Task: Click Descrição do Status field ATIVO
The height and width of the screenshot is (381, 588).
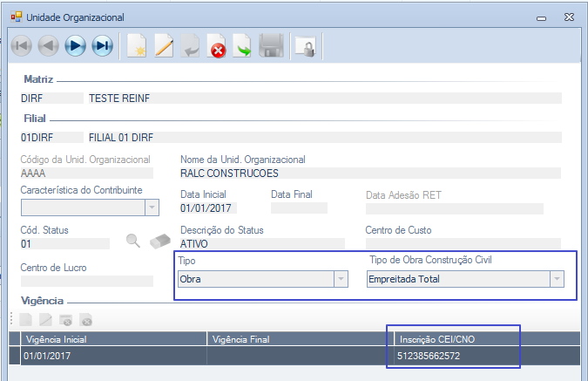Action: click(x=262, y=243)
